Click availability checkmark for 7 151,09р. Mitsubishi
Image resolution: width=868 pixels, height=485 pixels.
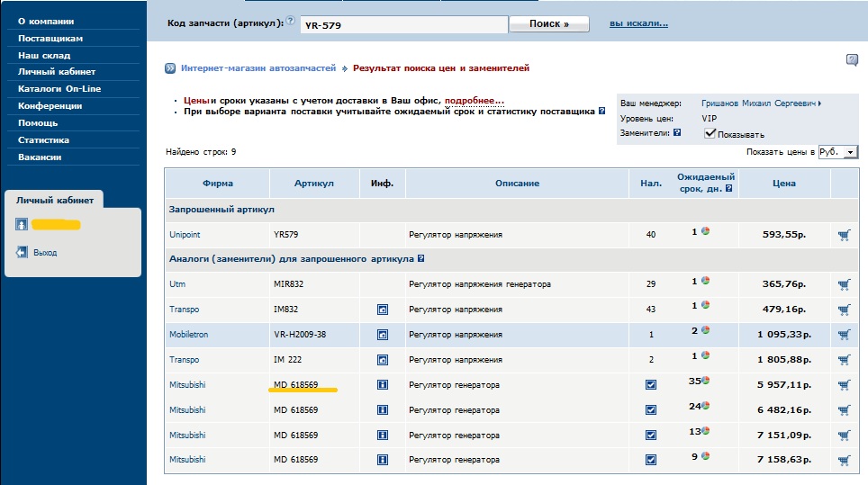pyautogui.click(x=651, y=435)
